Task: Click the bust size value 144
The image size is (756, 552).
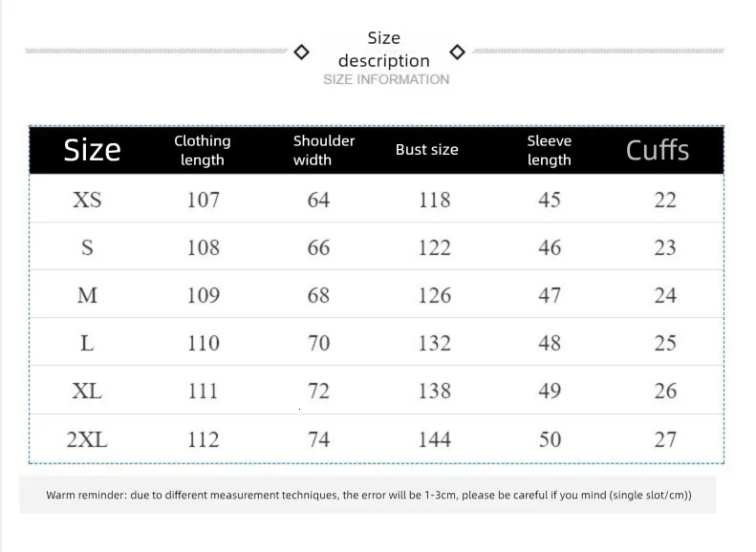Action: click(434, 439)
